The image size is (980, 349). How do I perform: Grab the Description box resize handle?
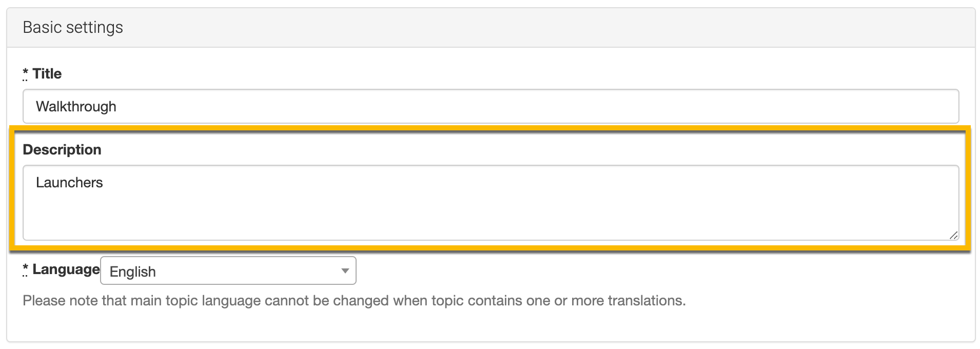click(953, 235)
